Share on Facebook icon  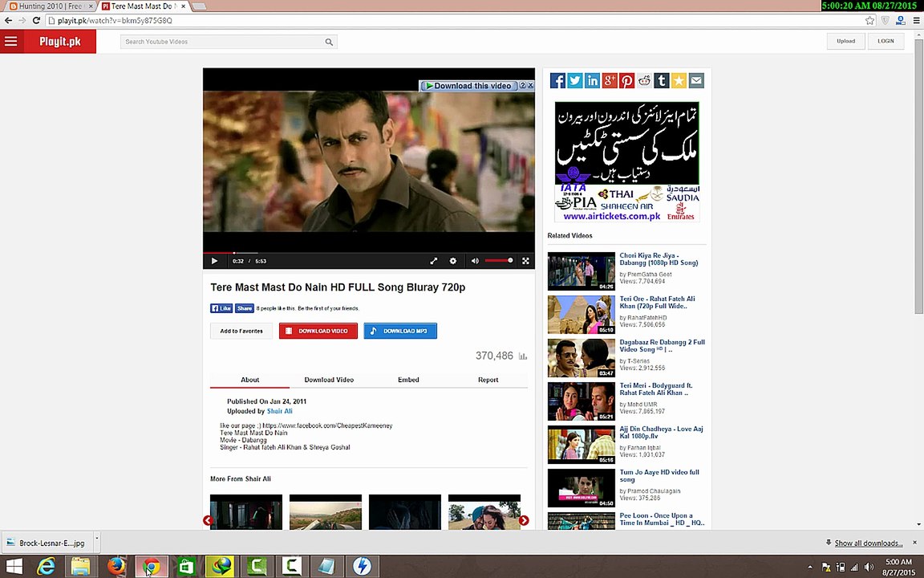[x=557, y=81]
